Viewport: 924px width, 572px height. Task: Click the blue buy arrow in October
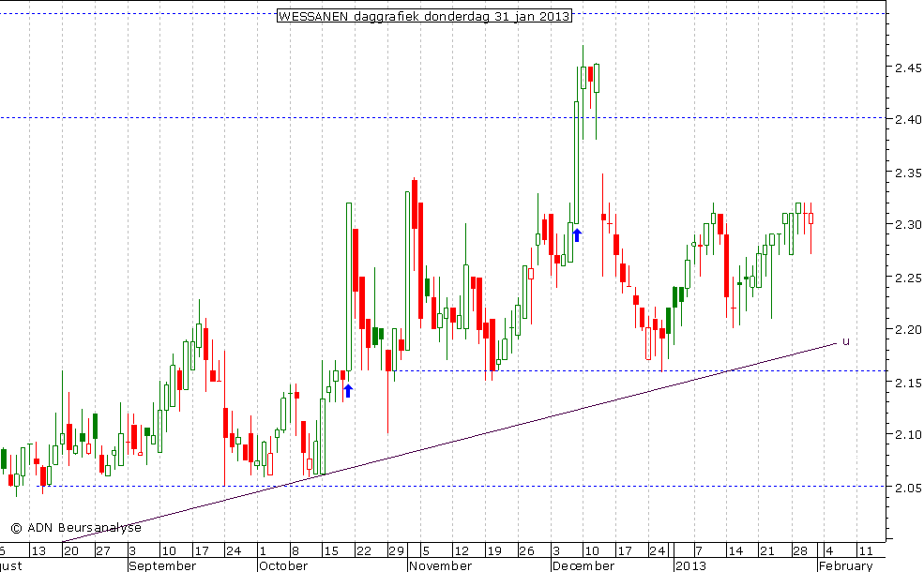[348, 391]
